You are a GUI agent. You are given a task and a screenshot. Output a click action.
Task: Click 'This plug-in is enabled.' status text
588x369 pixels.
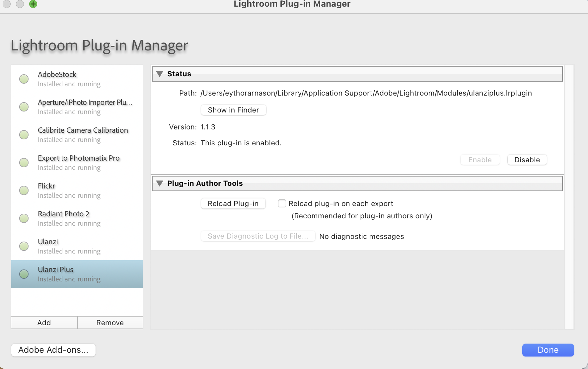[x=241, y=143]
